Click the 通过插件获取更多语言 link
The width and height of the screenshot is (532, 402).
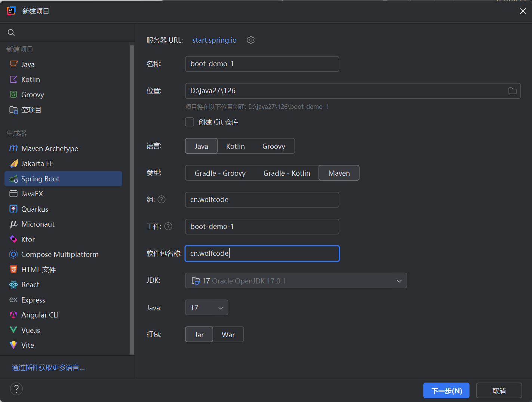point(48,368)
